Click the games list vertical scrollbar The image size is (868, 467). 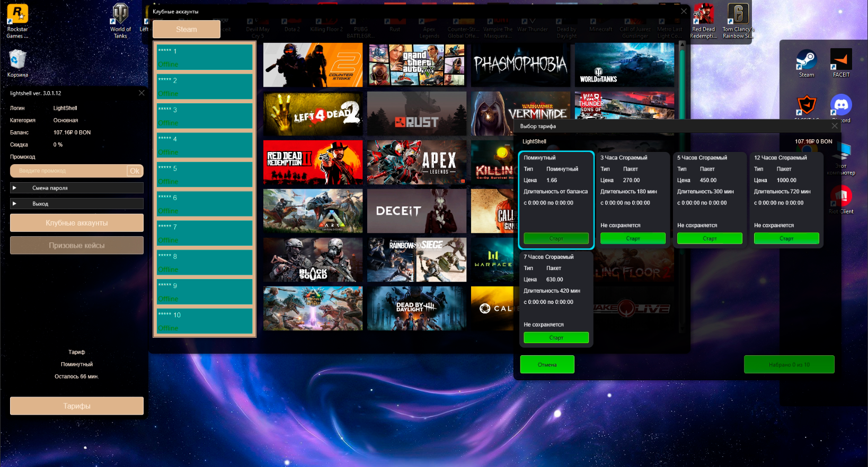[x=682, y=79]
